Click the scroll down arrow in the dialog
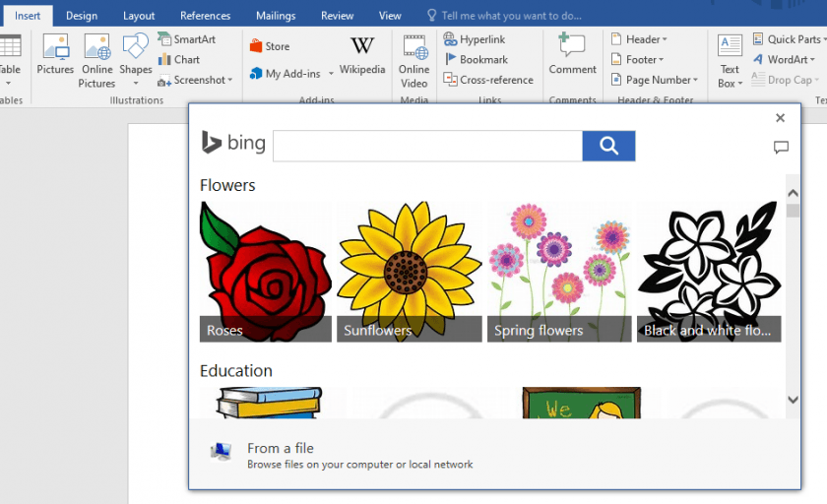The width and height of the screenshot is (827, 504). pyautogui.click(x=793, y=400)
